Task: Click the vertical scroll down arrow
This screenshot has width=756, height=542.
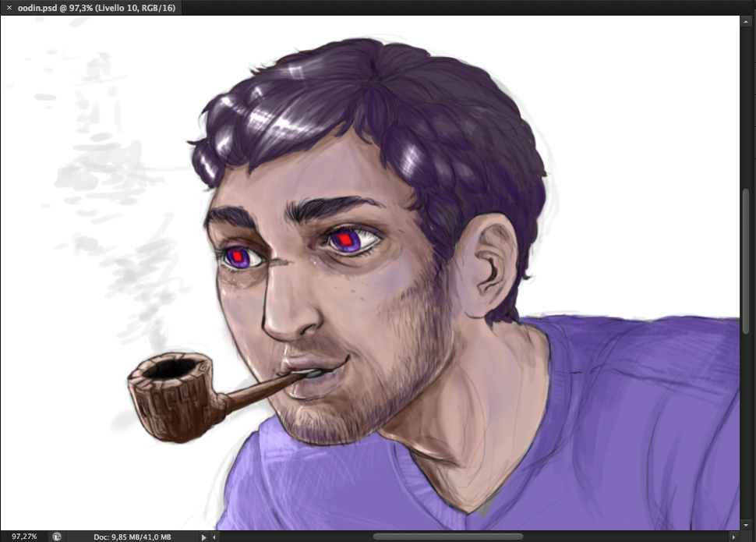Action: (747, 525)
